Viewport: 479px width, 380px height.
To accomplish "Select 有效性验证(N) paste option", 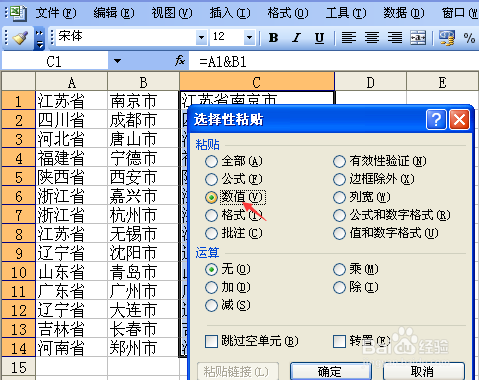I will 380,161.
